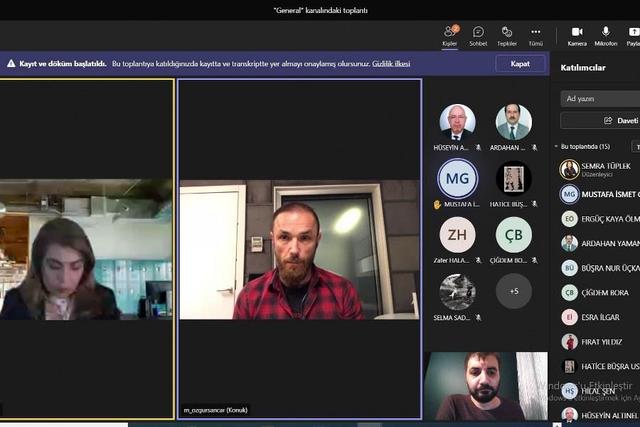This screenshot has height=427, width=640.
Task: Click the muted mic icon beside ARDAHAN
Action: 534,148
